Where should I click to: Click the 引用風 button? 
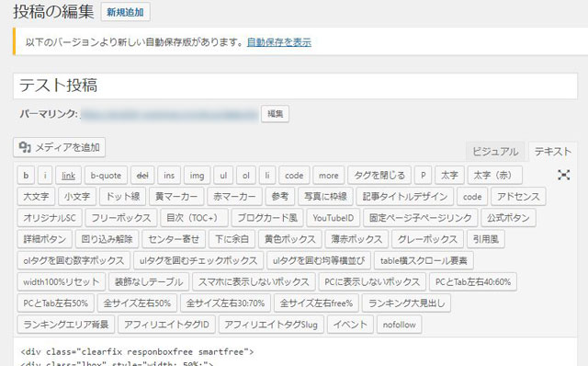486,239
